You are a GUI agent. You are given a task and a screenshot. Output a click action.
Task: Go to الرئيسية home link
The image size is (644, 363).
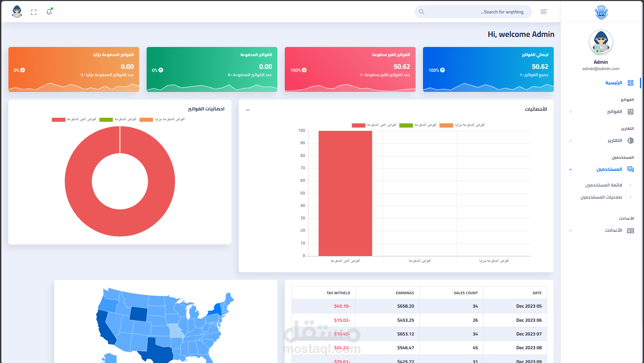(613, 83)
